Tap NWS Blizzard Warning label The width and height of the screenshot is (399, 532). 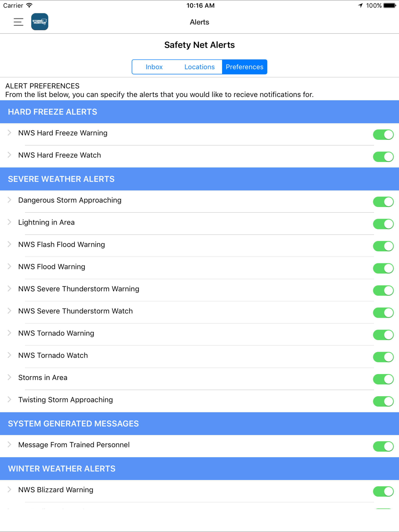click(x=56, y=490)
